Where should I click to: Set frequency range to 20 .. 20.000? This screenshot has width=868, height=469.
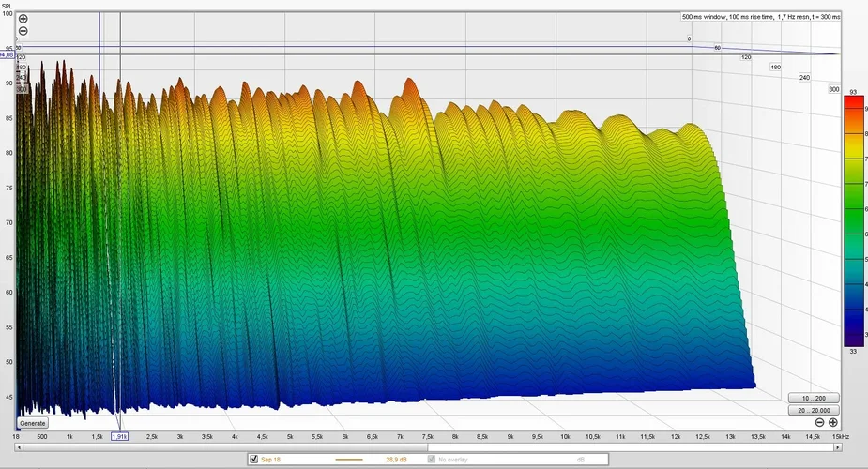point(814,410)
